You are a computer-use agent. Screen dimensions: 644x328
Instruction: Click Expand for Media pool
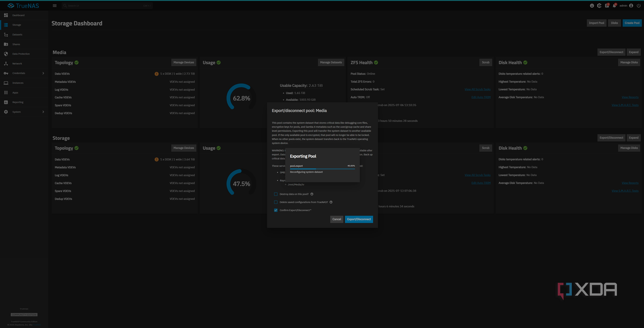[x=634, y=52]
